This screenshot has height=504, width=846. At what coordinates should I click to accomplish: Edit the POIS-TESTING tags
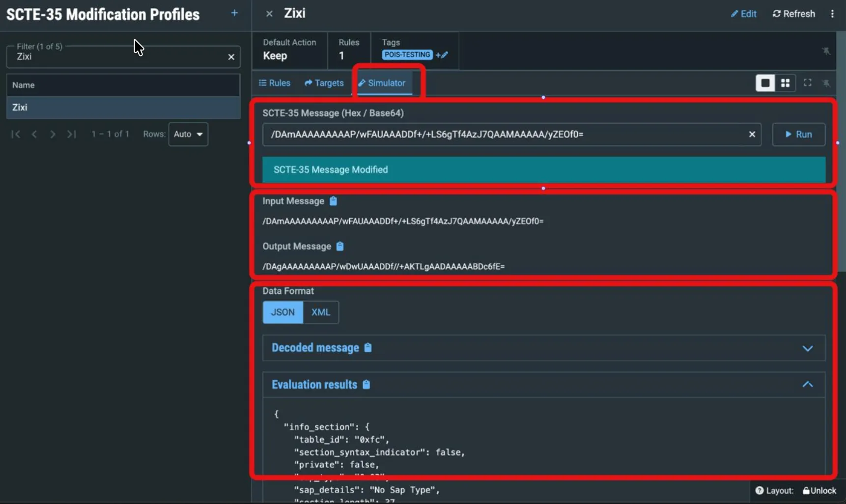442,55
